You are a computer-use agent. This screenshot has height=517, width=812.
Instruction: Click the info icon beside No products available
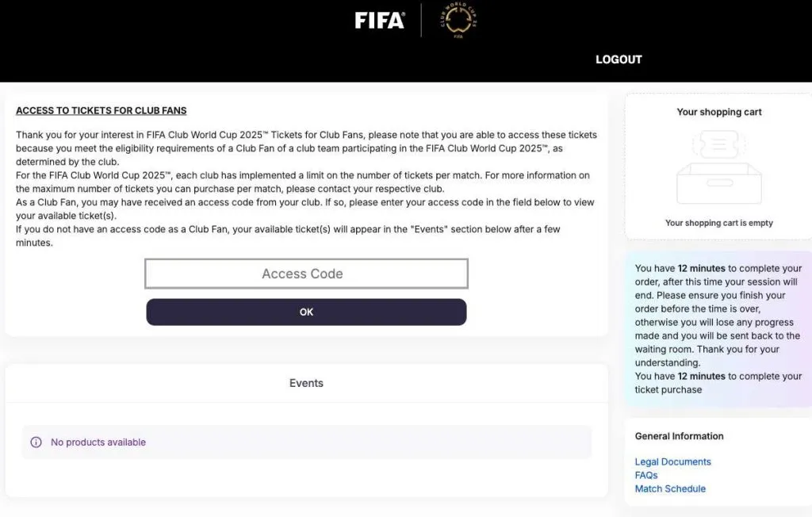pos(35,442)
